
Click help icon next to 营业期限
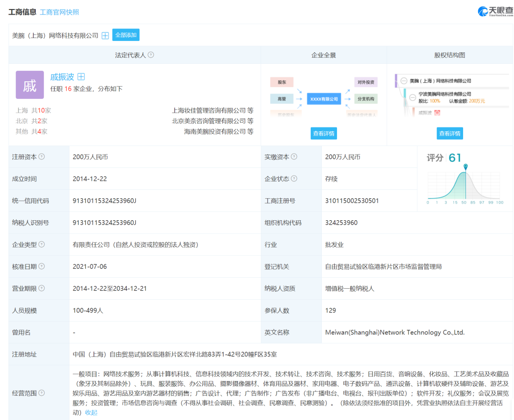(x=41, y=288)
